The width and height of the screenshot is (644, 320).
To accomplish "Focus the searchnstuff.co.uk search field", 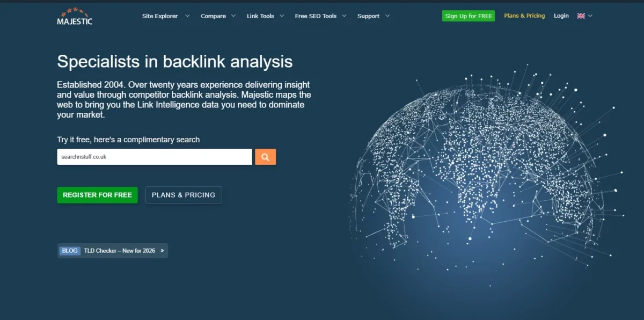I will (155, 157).
